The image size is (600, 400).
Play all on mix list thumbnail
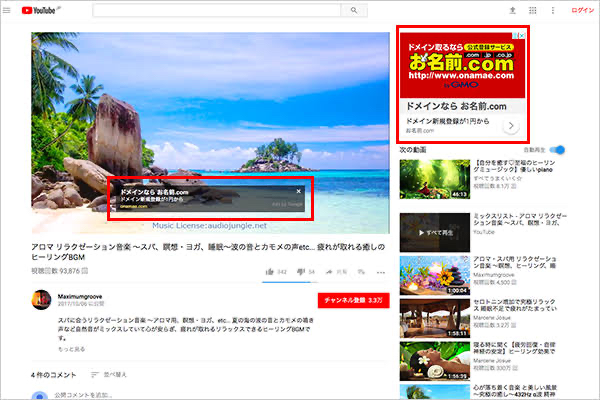click(x=435, y=232)
